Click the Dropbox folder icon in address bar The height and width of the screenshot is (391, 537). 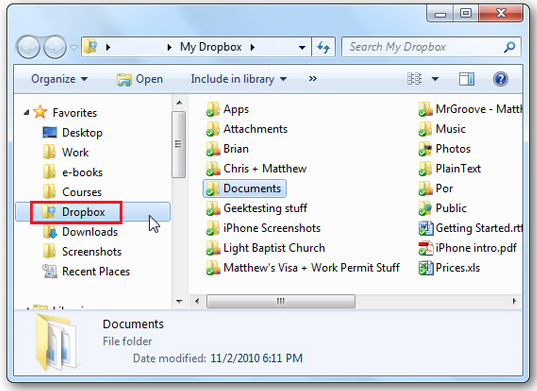pyautogui.click(x=91, y=46)
